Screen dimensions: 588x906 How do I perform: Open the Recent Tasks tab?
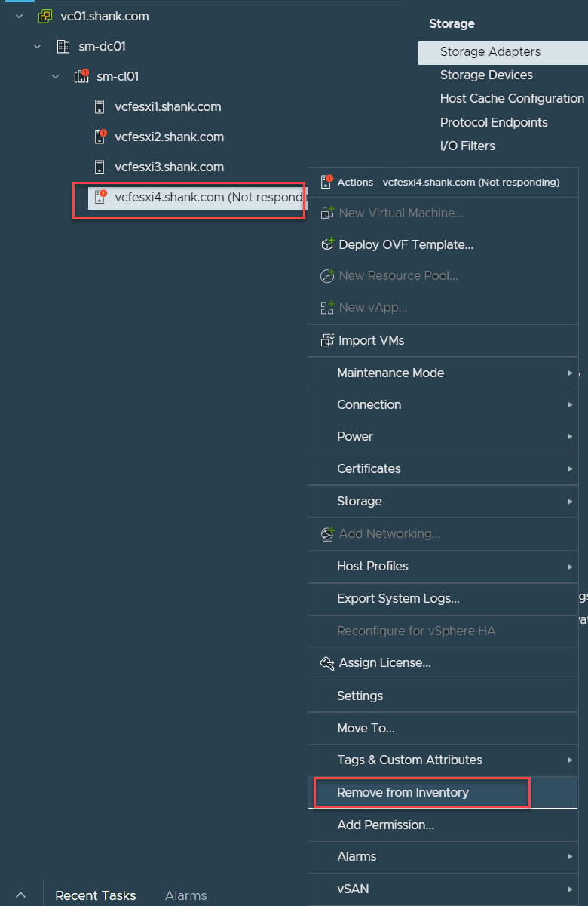pyautogui.click(x=96, y=895)
